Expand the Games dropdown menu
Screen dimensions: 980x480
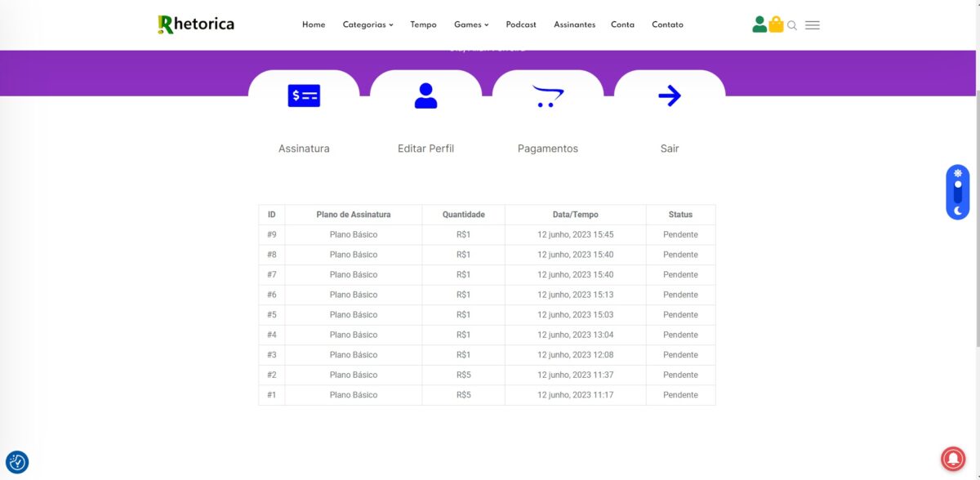pos(471,24)
